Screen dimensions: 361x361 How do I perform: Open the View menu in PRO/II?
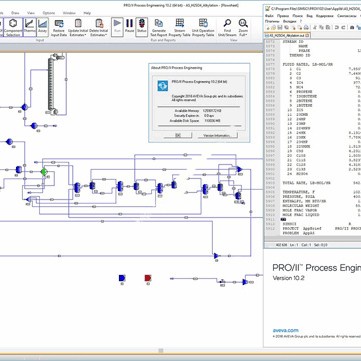point(31,13)
